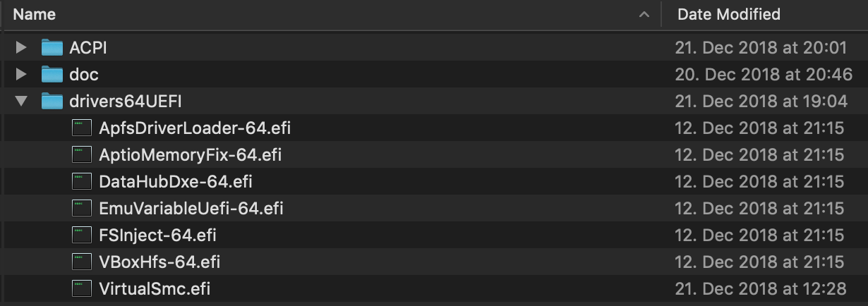This screenshot has width=868, height=306.
Task: Select the drivers64UEFI folder name
Action: pos(125,102)
